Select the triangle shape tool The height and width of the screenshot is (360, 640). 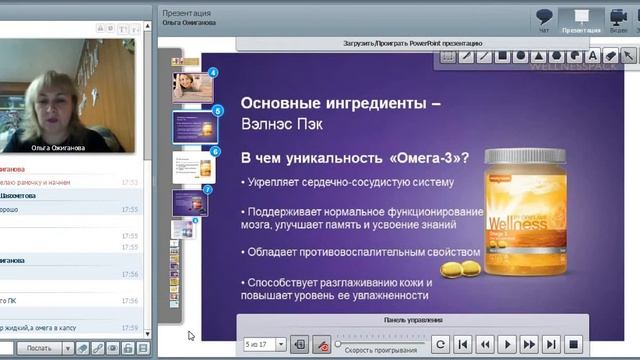[539, 56]
